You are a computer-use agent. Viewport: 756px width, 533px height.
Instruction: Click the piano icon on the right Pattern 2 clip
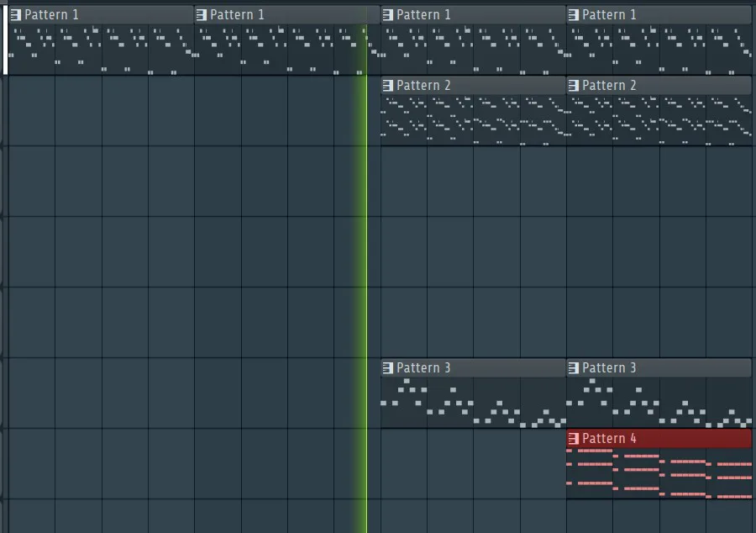coord(573,86)
